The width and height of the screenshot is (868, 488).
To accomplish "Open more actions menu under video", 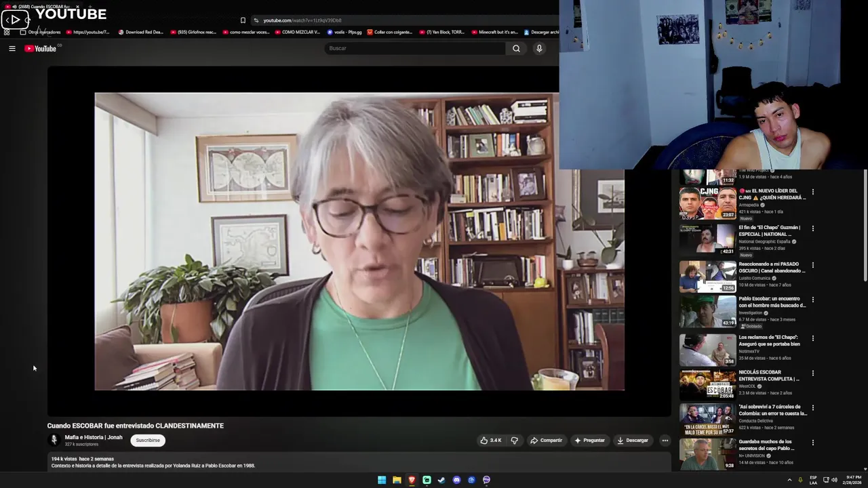I will [x=665, y=441].
